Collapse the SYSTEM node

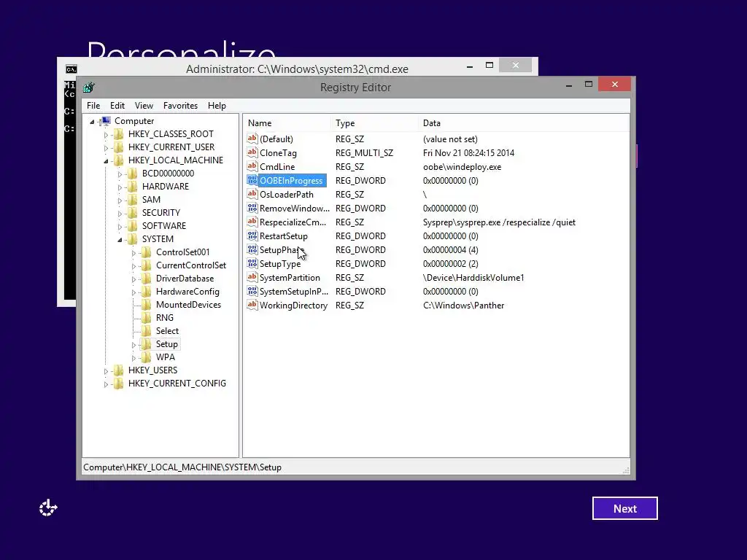(120, 239)
